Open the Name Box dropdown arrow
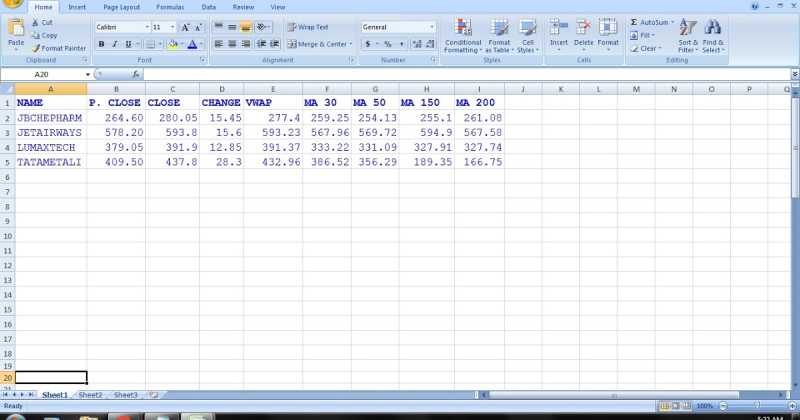 point(88,75)
